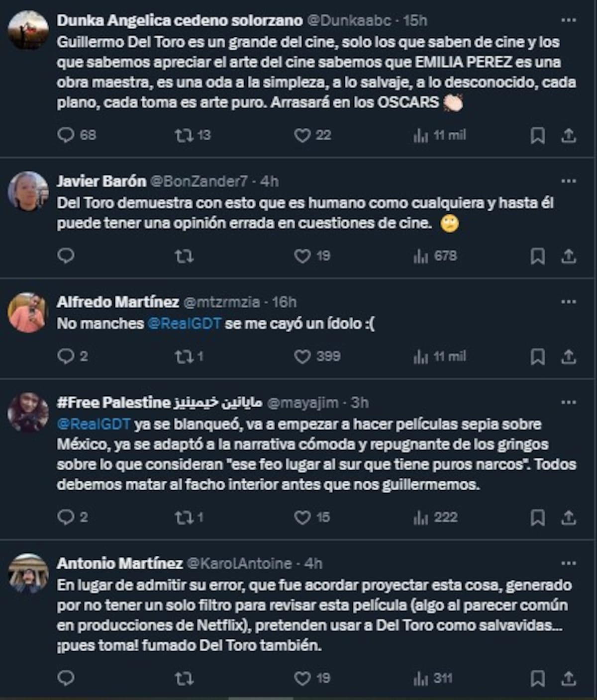Open more options menu on Javier Barón's tweet
Viewport: 597px width, 700px height.
point(568,181)
